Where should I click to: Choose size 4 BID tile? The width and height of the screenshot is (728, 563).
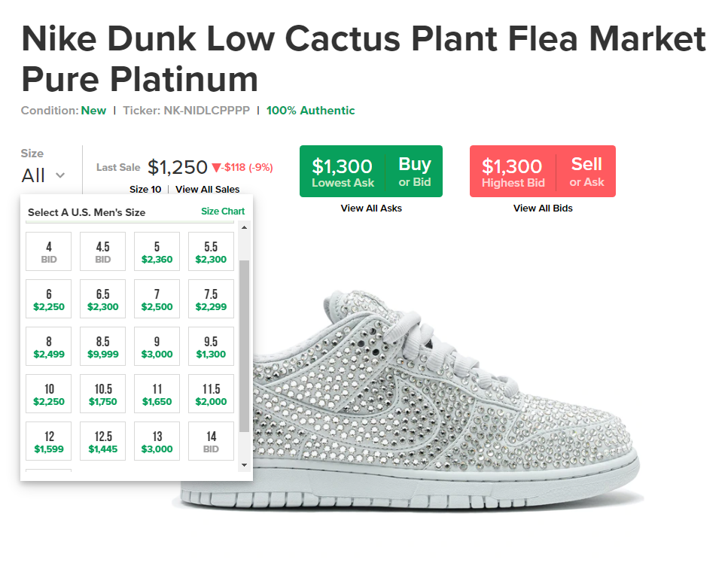pos(49,251)
